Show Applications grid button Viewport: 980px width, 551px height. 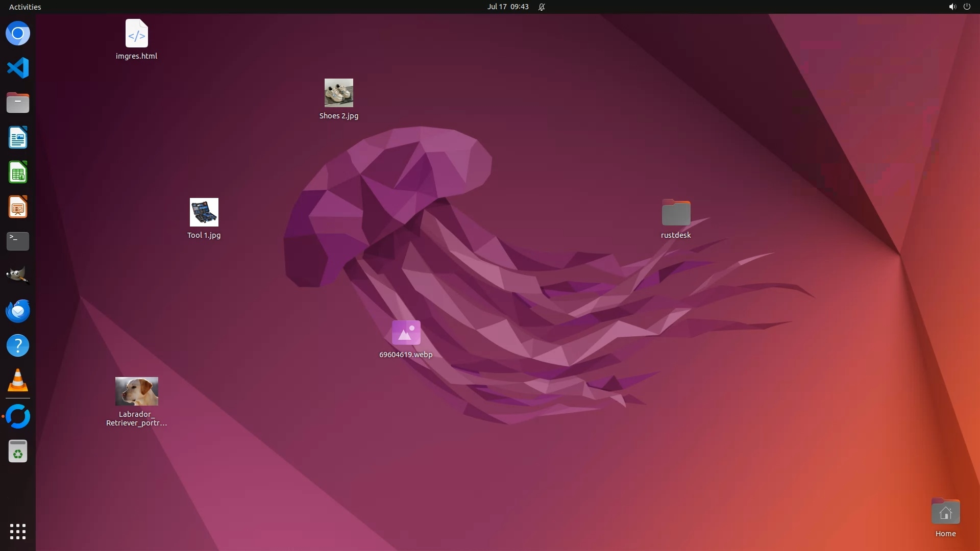pos(18,531)
